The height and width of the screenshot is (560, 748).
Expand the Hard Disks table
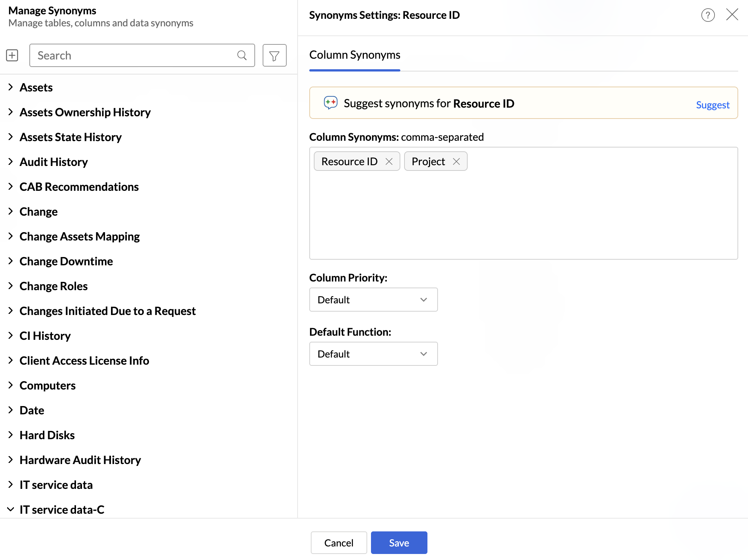point(11,435)
